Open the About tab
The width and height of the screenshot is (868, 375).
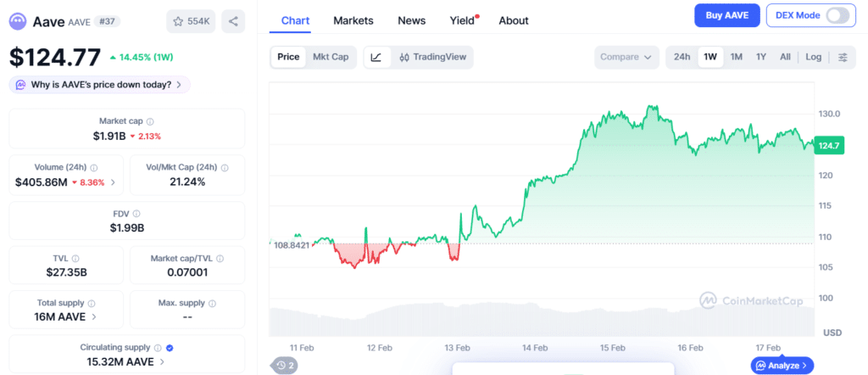pyautogui.click(x=514, y=21)
